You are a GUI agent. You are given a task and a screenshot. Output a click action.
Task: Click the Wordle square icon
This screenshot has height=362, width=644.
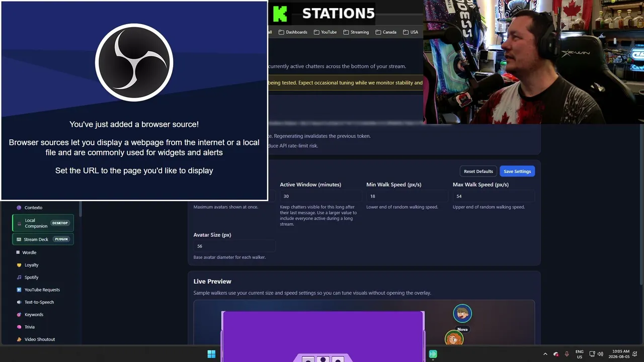pyautogui.click(x=18, y=252)
